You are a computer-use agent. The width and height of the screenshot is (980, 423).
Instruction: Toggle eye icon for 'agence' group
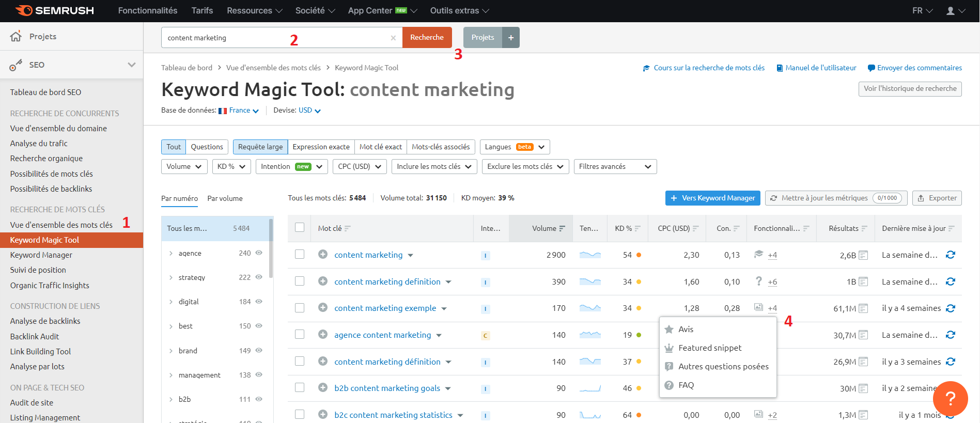tap(259, 253)
